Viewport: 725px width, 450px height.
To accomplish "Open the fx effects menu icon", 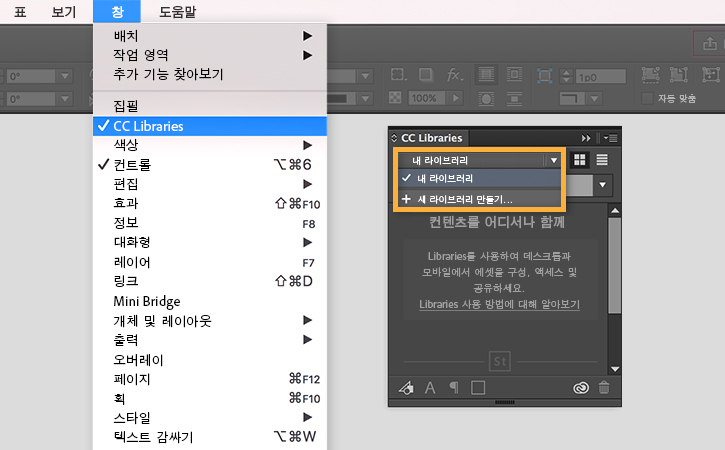I will [x=455, y=74].
